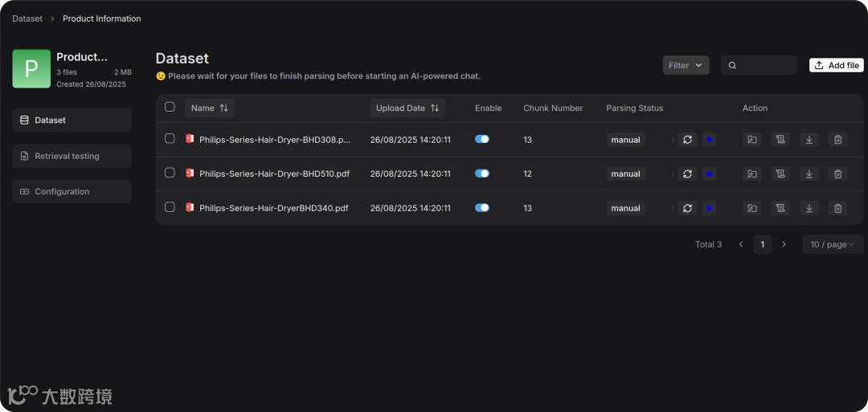Open the Filter dropdown

686,65
